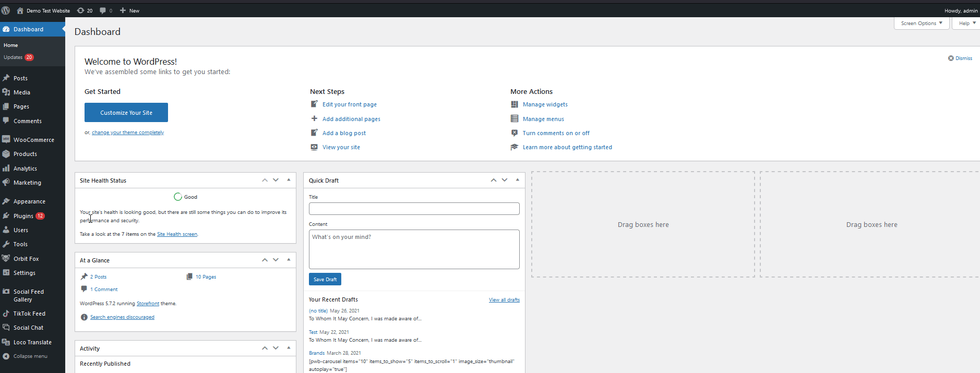The image size is (980, 373).
Task: Click Search engines discouraged link
Action: click(122, 317)
